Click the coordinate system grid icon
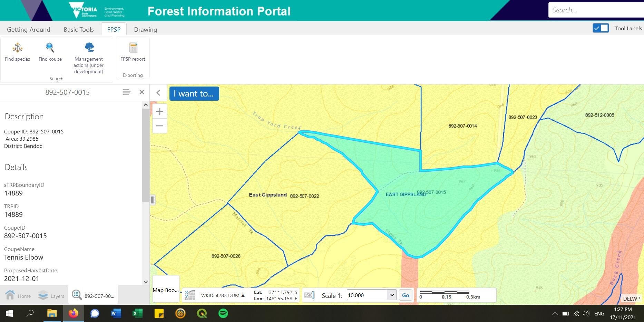This screenshot has height=322, width=644. (x=189, y=295)
